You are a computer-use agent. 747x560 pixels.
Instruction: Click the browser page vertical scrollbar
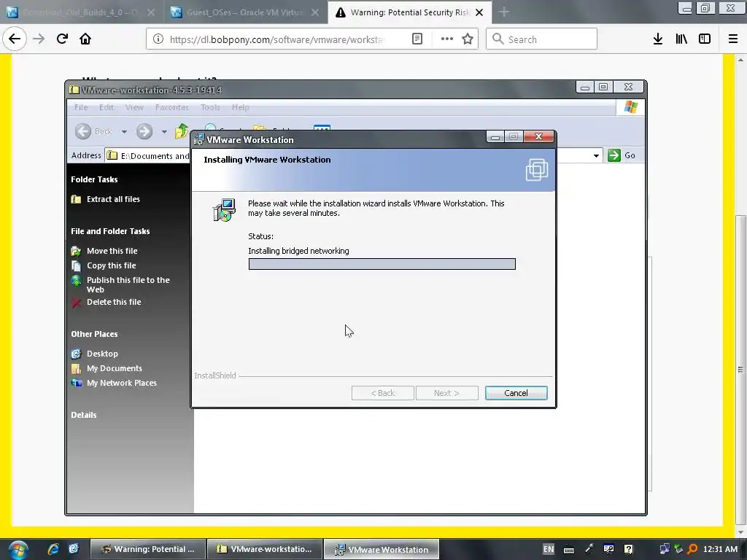(740, 370)
